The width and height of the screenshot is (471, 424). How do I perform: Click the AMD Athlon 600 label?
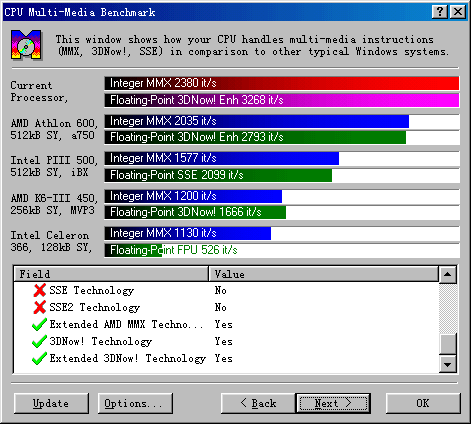click(54, 129)
